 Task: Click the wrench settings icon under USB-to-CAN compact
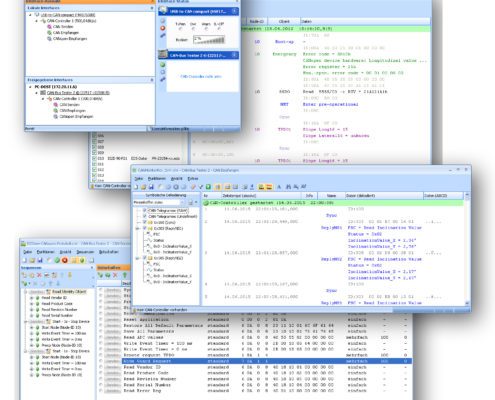(x=163, y=35)
